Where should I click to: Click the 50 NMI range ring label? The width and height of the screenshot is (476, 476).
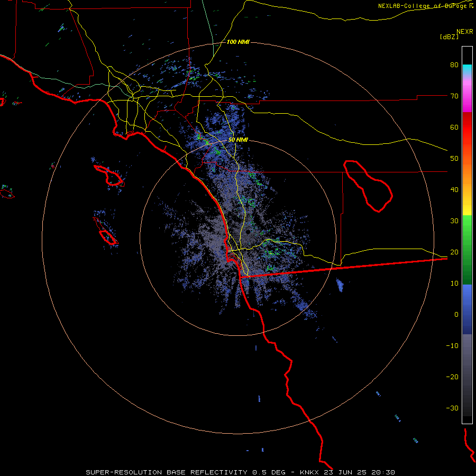[x=238, y=140]
